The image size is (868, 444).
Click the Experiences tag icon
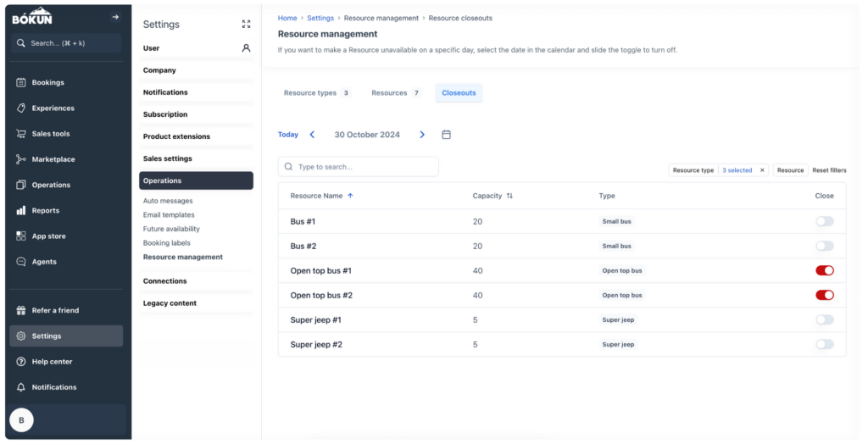21,108
